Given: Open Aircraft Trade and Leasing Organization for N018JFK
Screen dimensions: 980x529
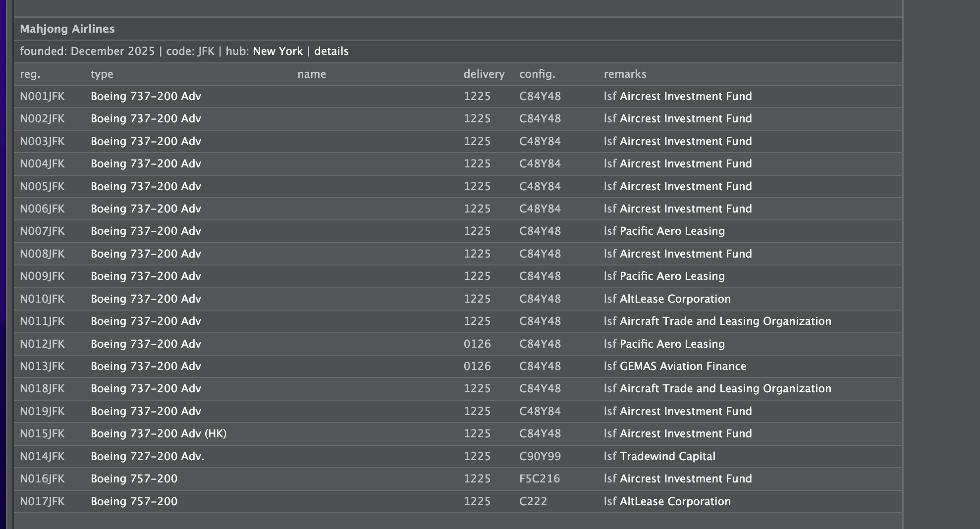Looking at the screenshot, I should [x=725, y=389].
